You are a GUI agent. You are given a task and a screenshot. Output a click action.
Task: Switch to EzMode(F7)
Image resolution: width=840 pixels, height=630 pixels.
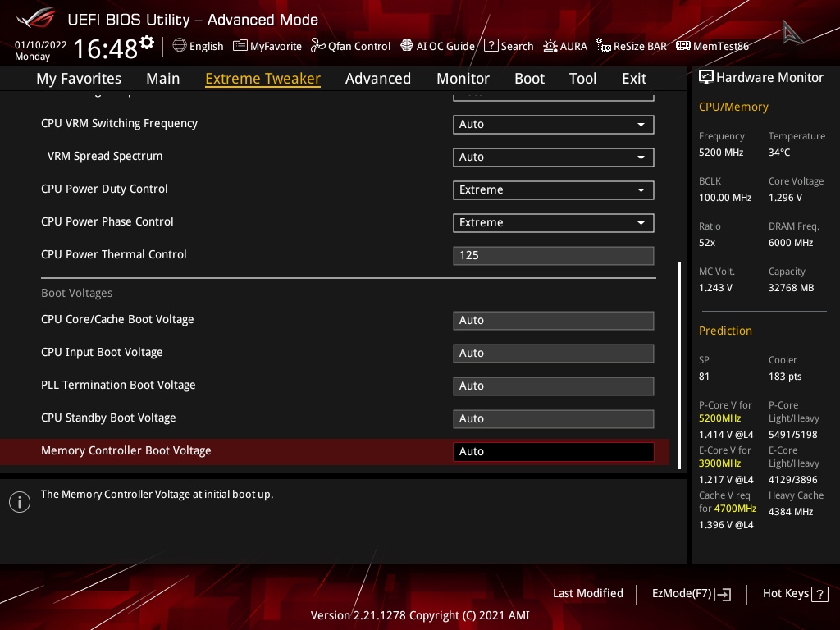point(691,594)
